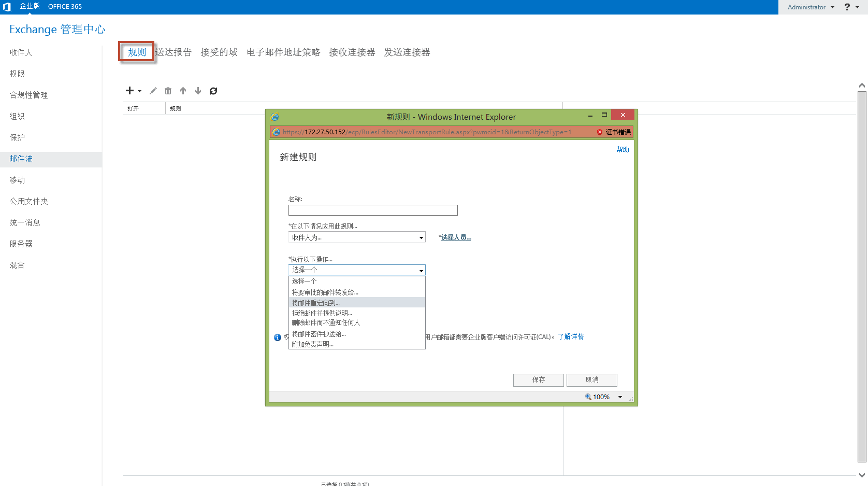
Task: Click the 打开 column header
Action: point(133,108)
